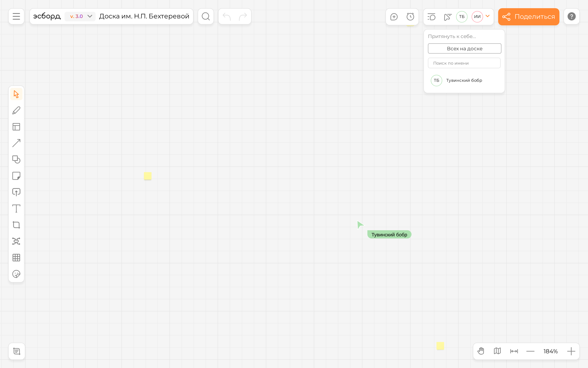The height and width of the screenshot is (368, 588).
Task: Select the yellow sticky note at the bottom
Action: pos(440,346)
